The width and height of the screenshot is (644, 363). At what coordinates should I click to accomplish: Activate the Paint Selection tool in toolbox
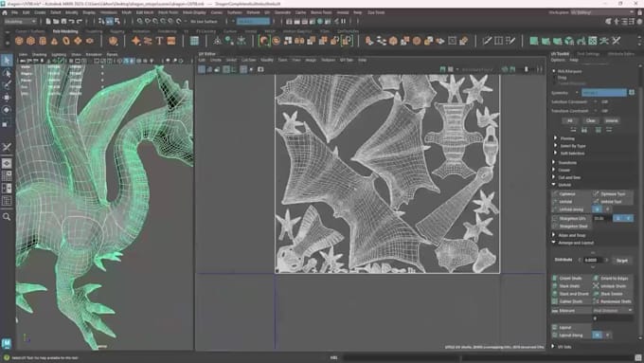[x=7, y=85]
